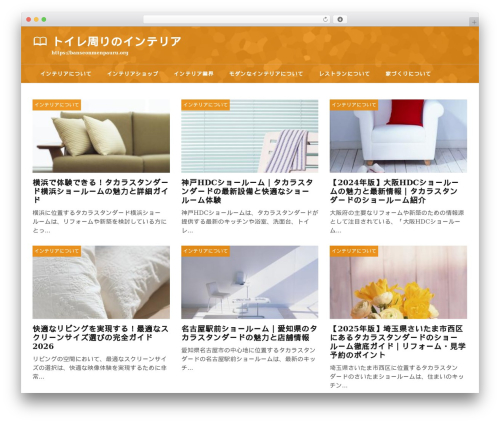Click category tag on pillows image
Viewport: 500px width, 423px height.
(x=57, y=251)
